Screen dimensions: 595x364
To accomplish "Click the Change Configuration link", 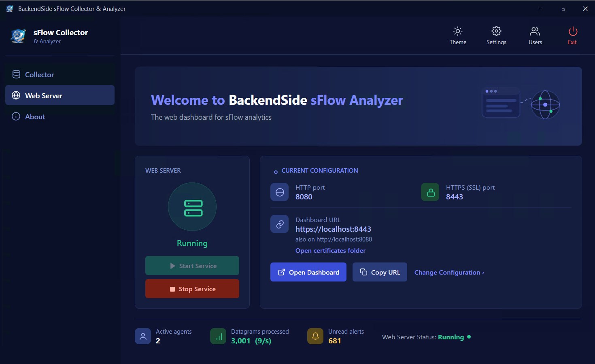I will point(449,273).
